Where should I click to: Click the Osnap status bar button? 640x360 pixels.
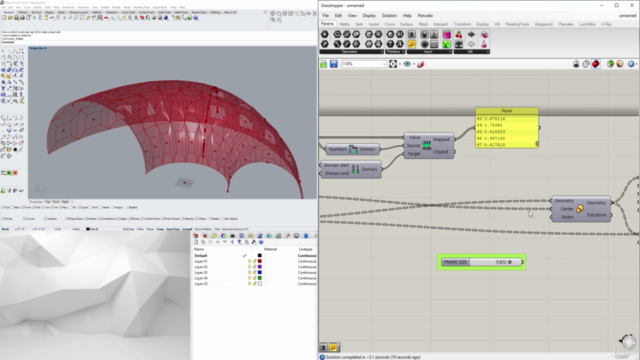click(x=160, y=229)
